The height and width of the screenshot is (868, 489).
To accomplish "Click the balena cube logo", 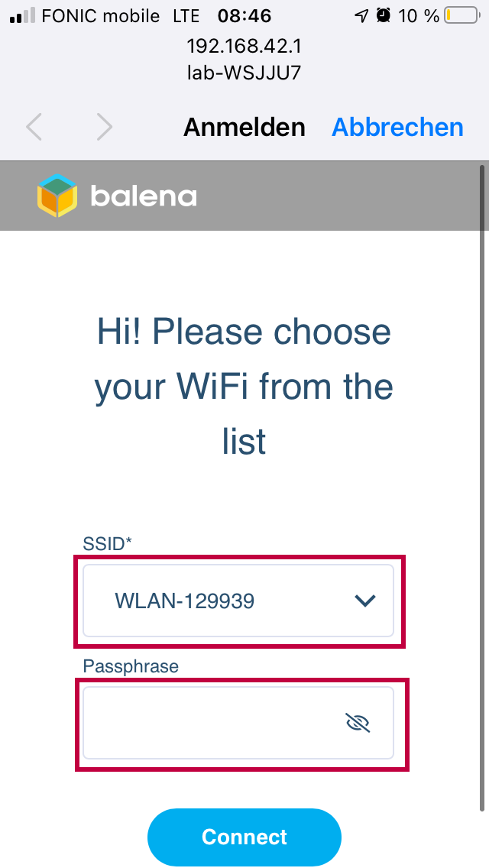I will click(57, 196).
